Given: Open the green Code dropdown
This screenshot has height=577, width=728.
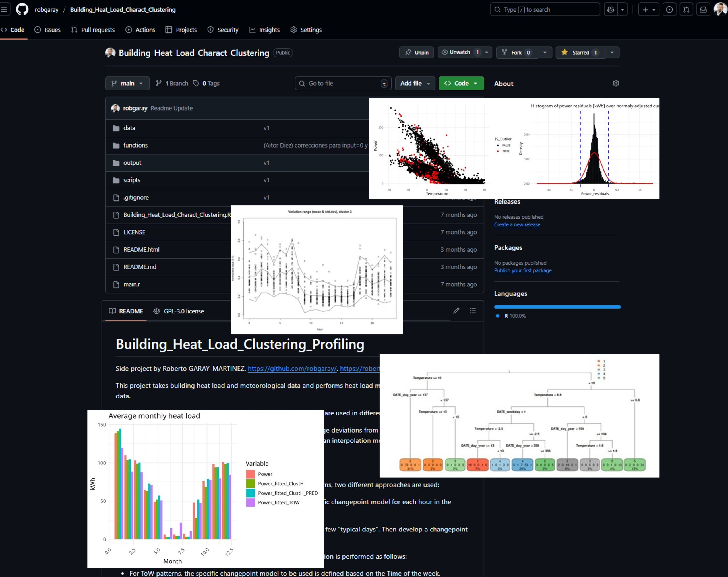Looking at the screenshot, I should [461, 83].
